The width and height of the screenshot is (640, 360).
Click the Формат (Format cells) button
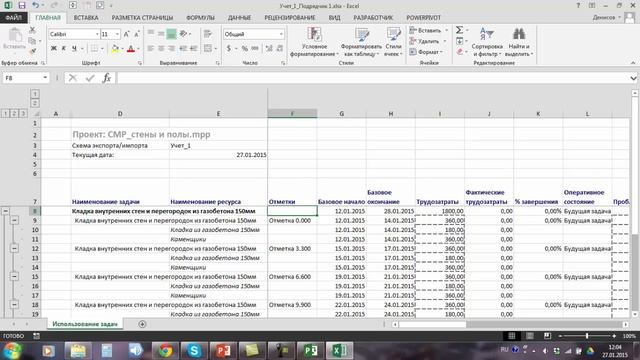tap(426, 52)
